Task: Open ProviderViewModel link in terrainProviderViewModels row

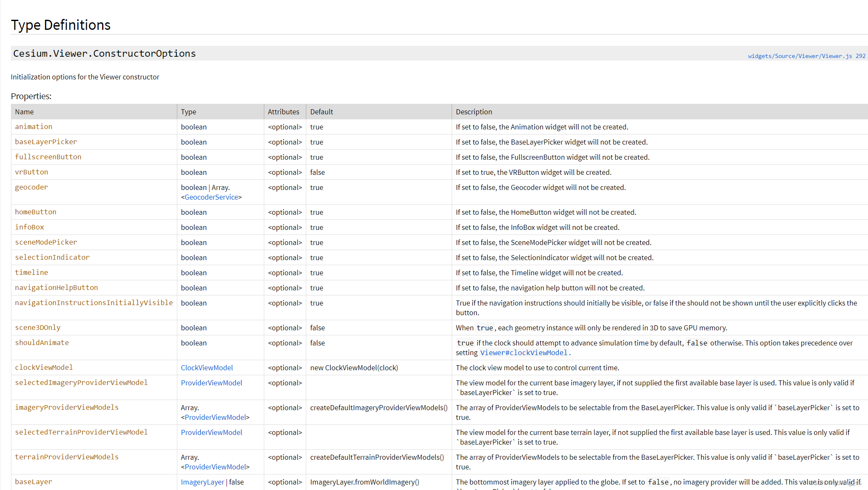Action: pyautogui.click(x=215, y=467)
